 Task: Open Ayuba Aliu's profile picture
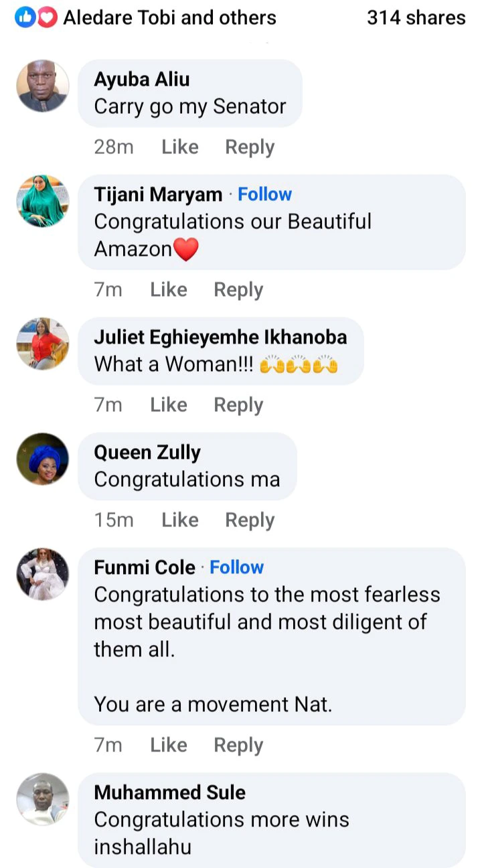43,86
